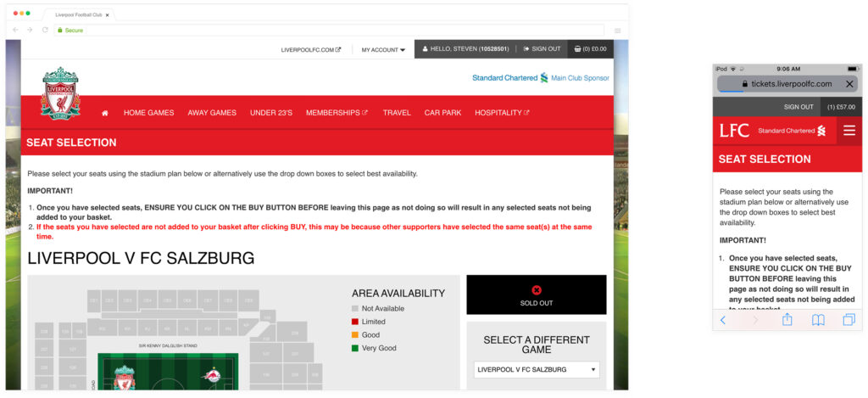Viewport: 868px width, 398px height.
Task: Open the desktop browser menu icon
Action: [617, 30]
